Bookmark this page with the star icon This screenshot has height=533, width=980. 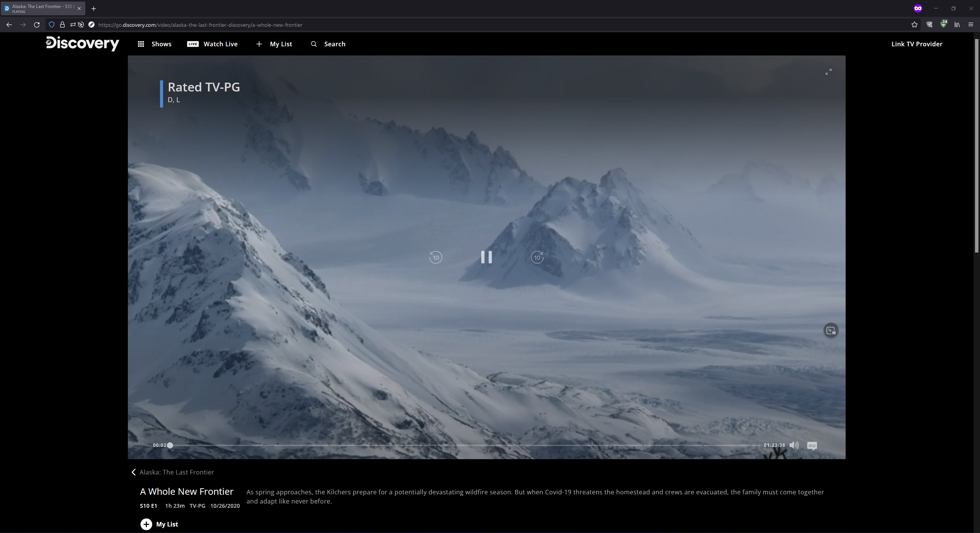tap(914, 25)
